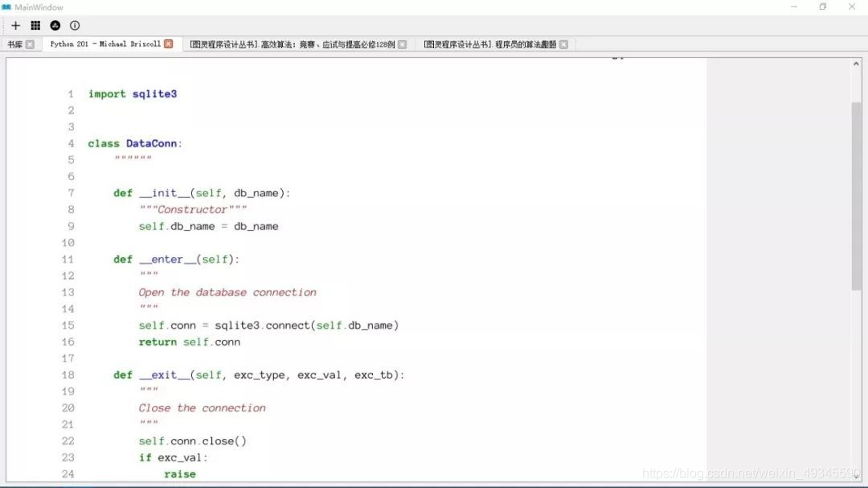Close the 书库 tab
Image resolution: width=868 pixels, height=488 pixels.
[x=30, y=44]
